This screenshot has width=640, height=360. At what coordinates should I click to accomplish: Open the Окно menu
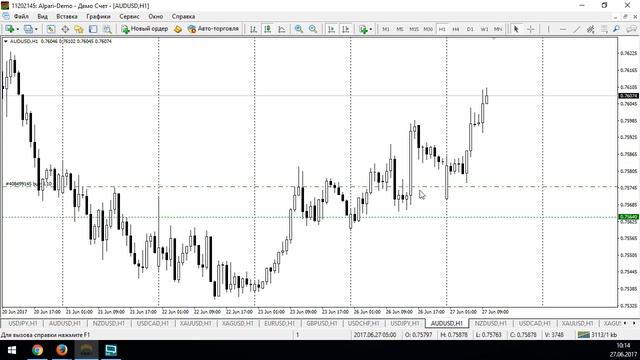coord(156,16)
